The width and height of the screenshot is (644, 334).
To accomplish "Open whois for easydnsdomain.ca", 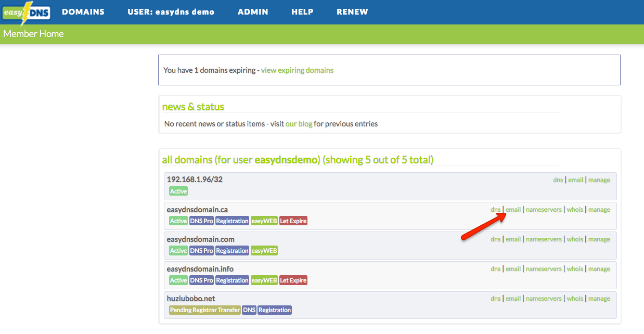I will 575,209.
